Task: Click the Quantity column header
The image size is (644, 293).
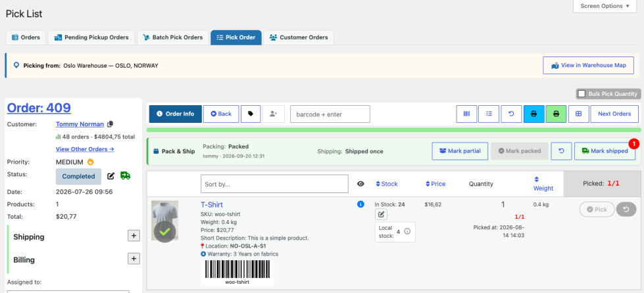Action: pos(481,184)
